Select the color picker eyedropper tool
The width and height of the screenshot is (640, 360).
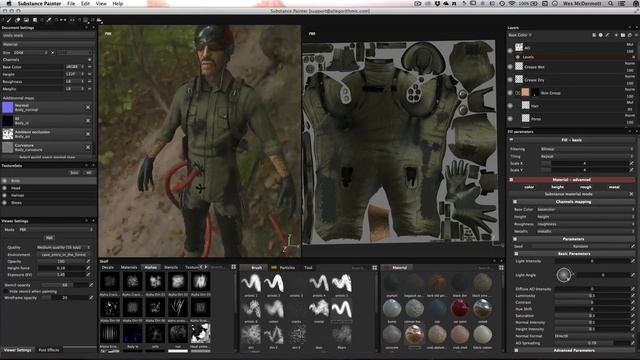49,20
